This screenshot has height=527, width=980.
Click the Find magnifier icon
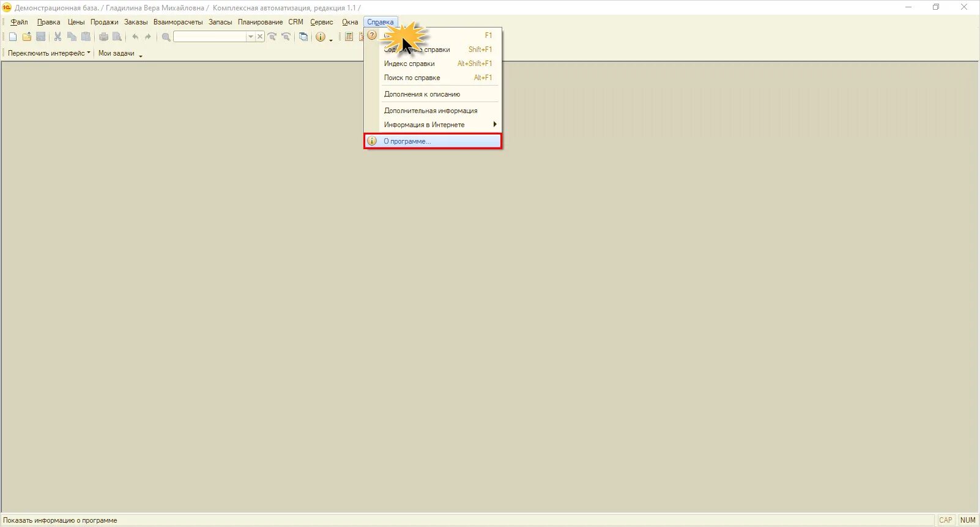[166, 37]
